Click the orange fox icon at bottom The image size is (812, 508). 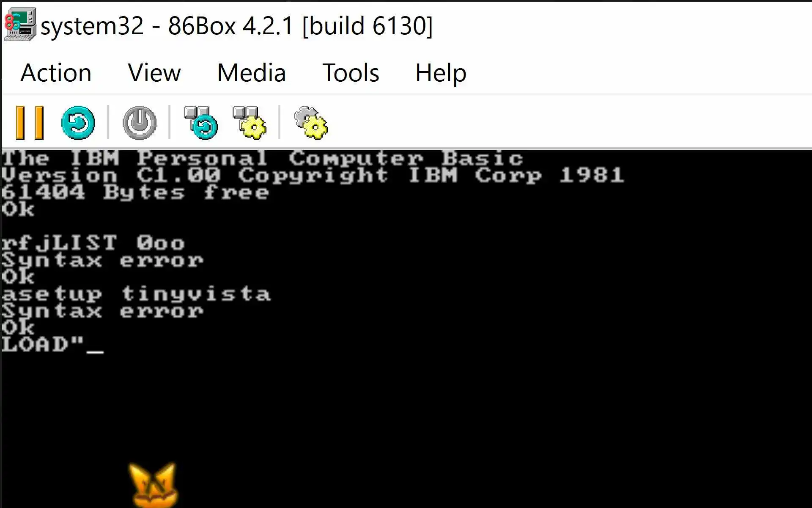pos(153,485)
